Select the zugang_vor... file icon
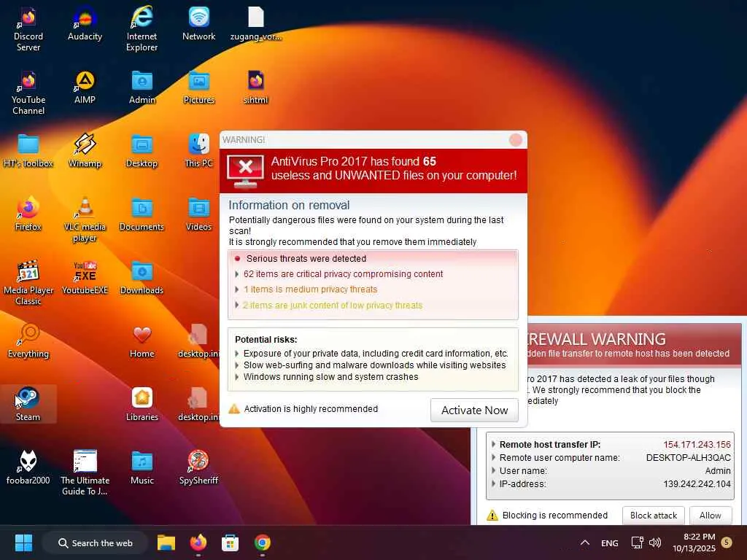Screen dimensions: 747x560 tap(256, 24)
